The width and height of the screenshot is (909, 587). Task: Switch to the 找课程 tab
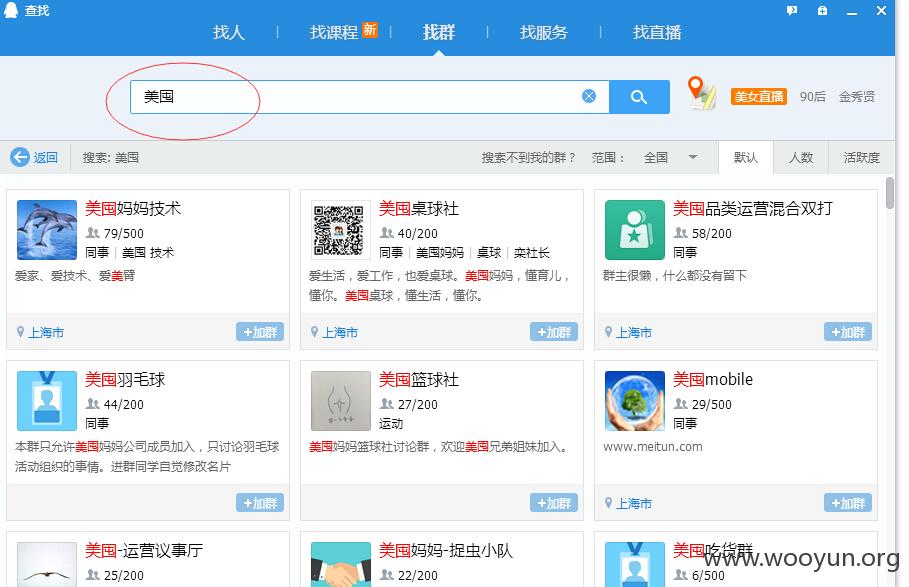tap(334, 32)
